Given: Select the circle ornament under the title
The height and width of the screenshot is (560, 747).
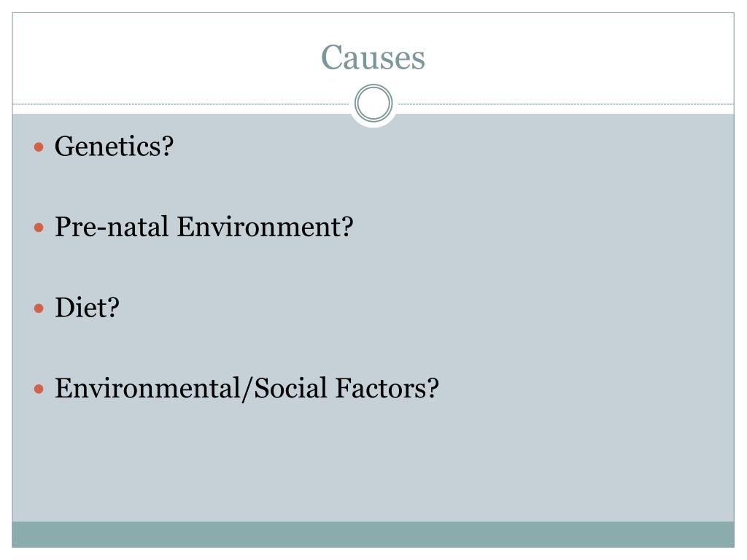Looking at the screenshot, I should coord(373,104).
